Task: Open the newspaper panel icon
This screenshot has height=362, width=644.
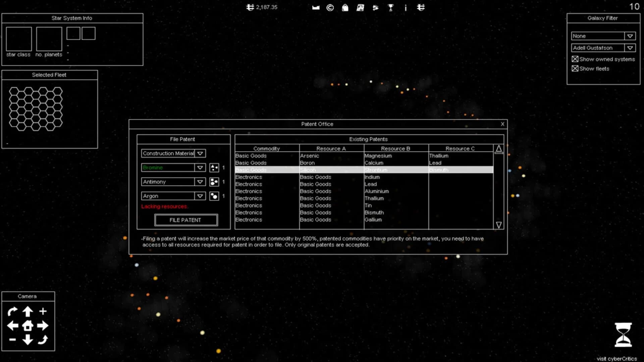Action: [361, 7]
